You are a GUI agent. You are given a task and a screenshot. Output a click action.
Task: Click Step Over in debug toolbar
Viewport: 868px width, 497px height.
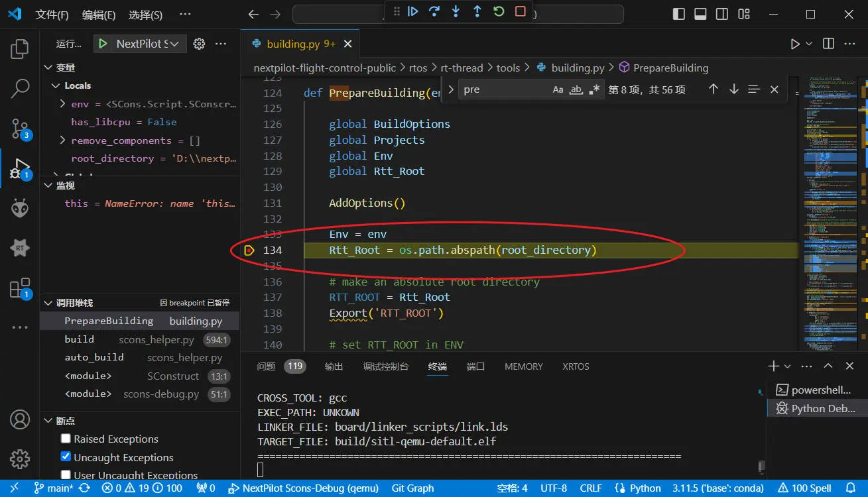[x=434, y=11]
